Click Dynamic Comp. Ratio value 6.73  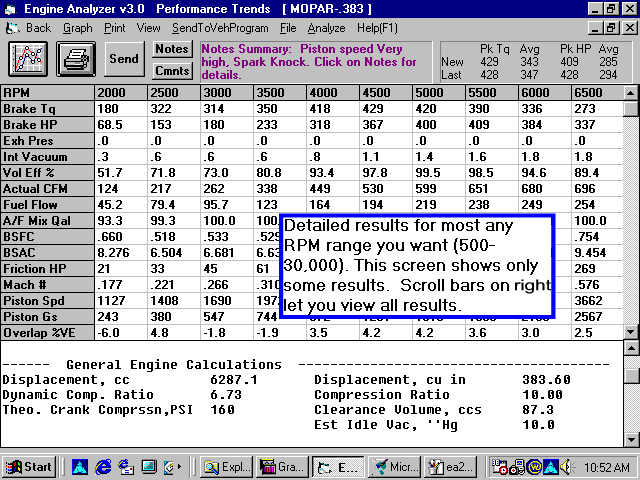(226, 395)
